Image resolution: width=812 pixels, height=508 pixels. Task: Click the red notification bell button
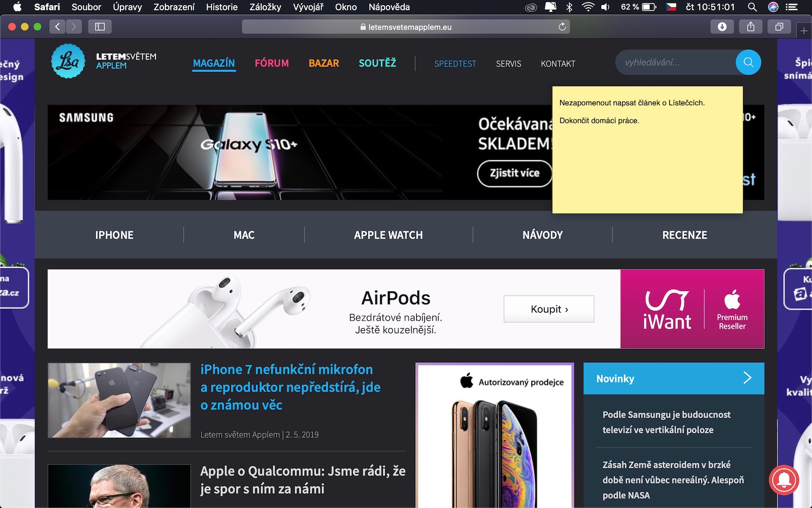[x=784, y=480]
